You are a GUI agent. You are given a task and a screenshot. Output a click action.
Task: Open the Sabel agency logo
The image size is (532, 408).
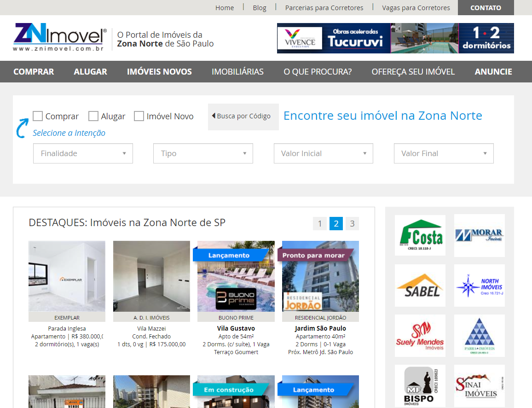click(x=420, y=286)
